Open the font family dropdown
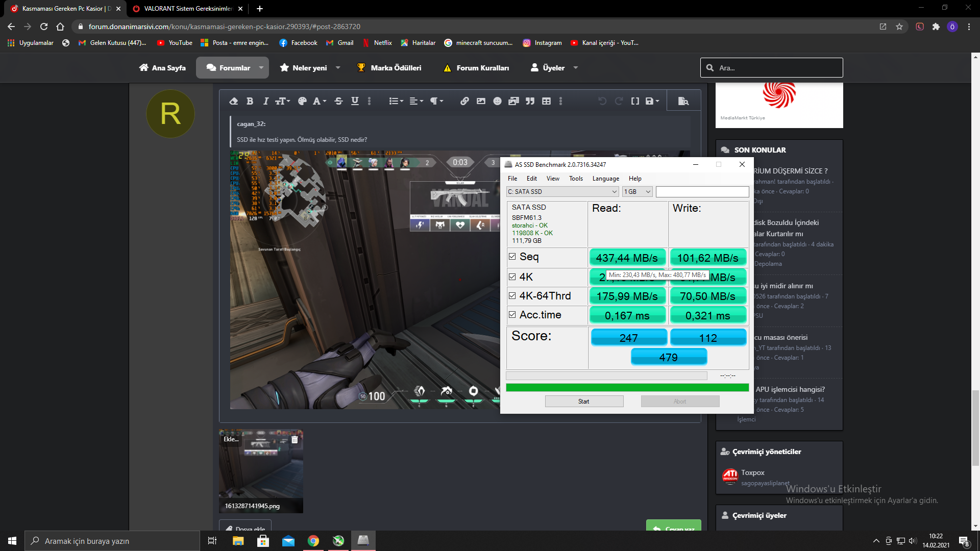 point(320,101)
